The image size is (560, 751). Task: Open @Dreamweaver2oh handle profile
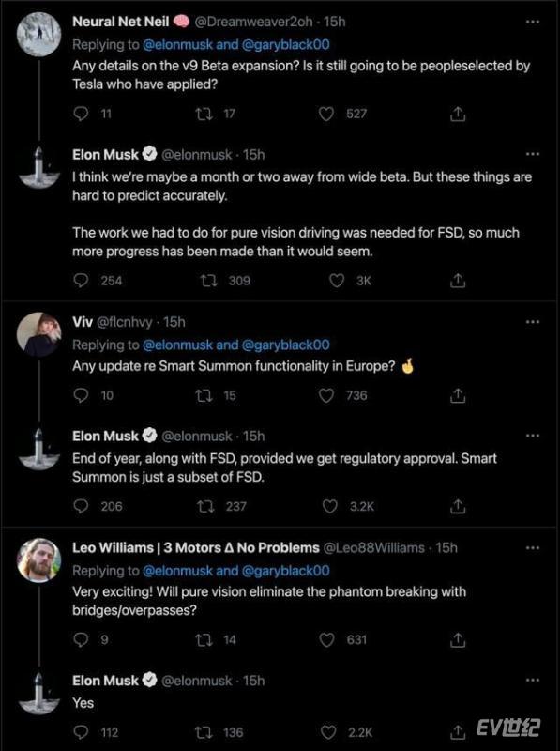click(253, 22)
